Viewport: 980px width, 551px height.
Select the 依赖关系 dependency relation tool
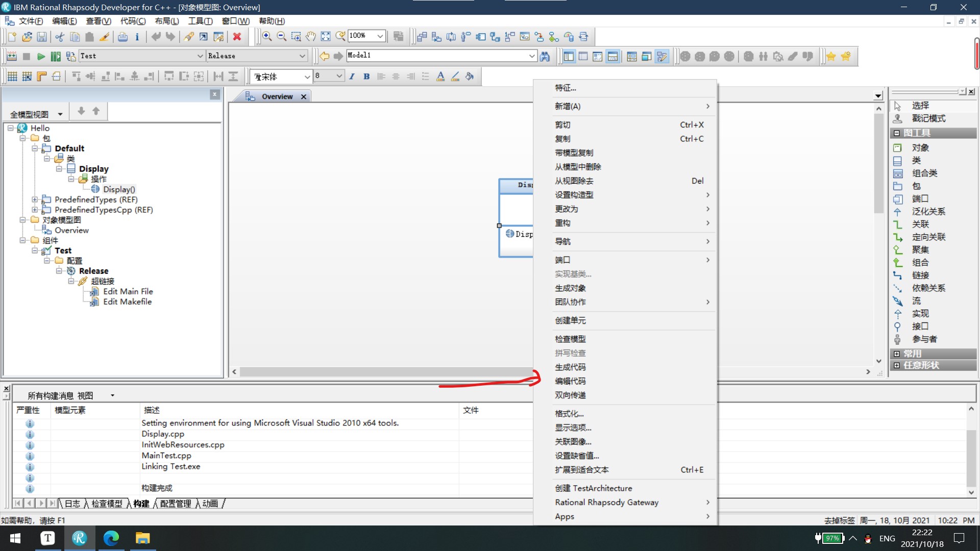click(x=928, y=288)
